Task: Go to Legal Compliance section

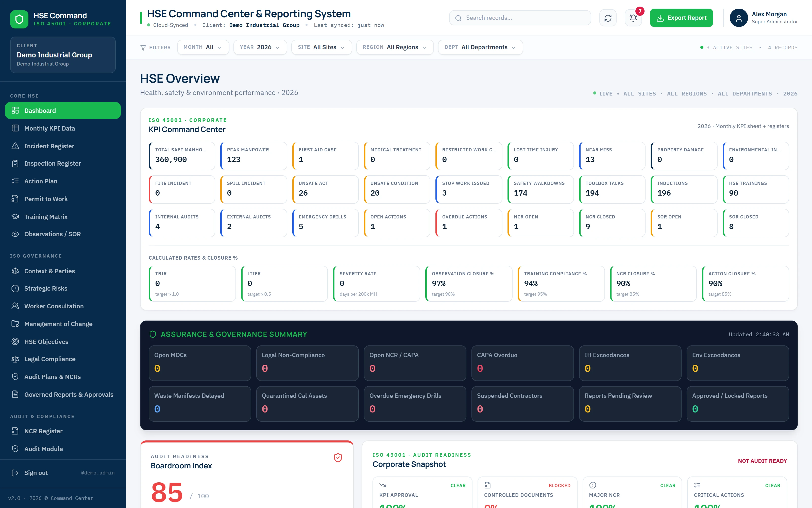Action: click(x=63, y=359)
